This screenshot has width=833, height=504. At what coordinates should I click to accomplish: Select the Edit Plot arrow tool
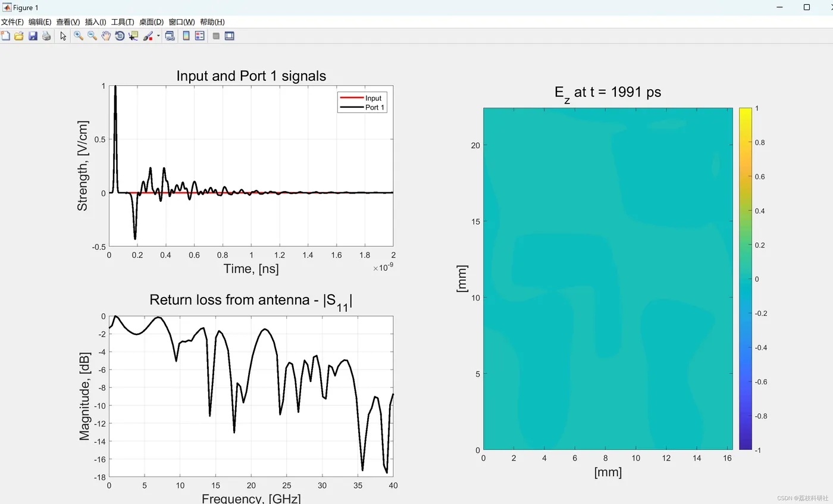click(63, 36)
